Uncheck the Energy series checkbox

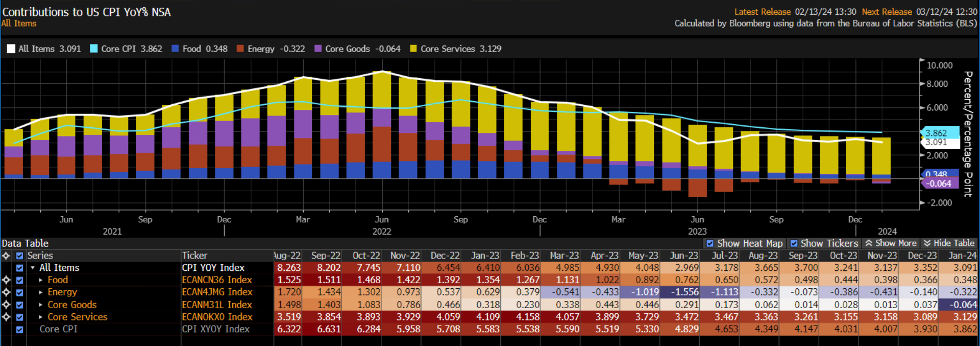point(19,292)
